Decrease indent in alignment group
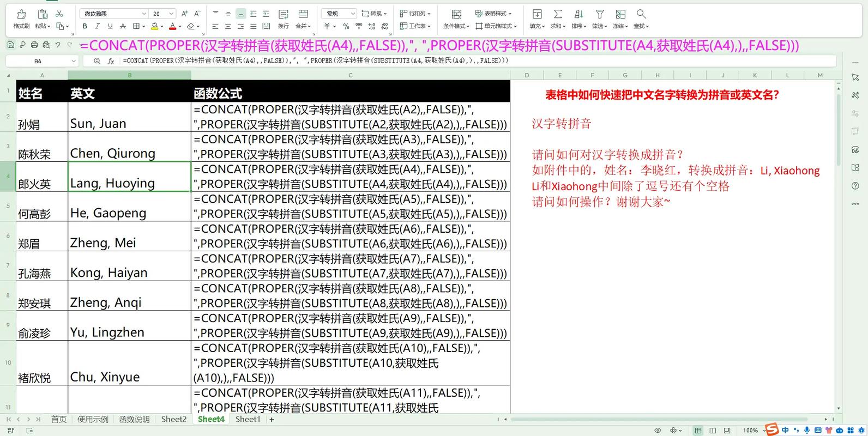Image resolution: width=868 pixels, height=436 pixels. coord(253,14)
